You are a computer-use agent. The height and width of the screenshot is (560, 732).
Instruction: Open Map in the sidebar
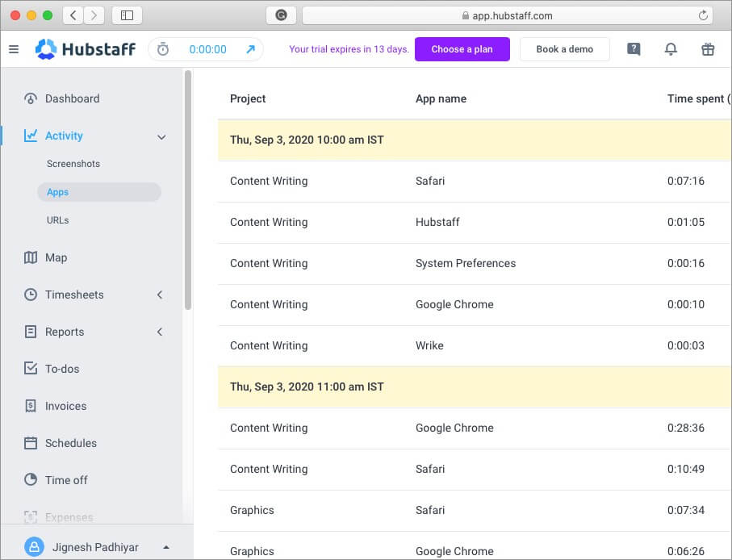pyautogui.click(x=56, y=257)
